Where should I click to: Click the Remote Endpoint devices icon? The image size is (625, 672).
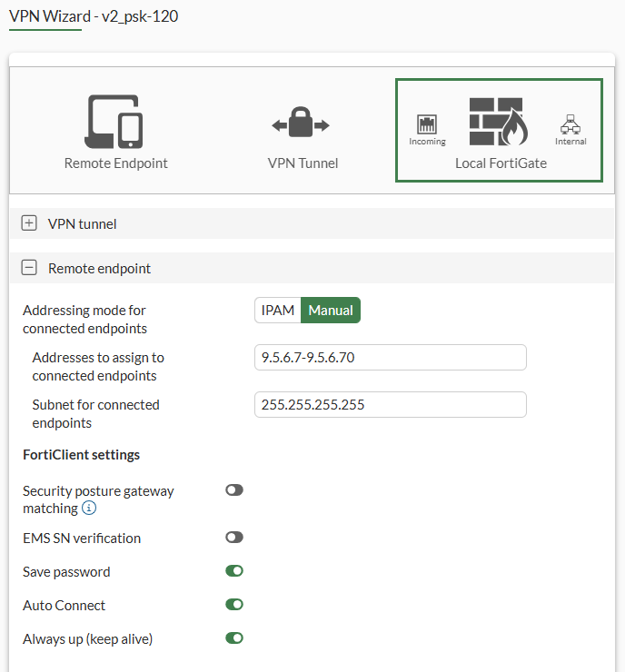pyautogui.click(x=115, y=122)
